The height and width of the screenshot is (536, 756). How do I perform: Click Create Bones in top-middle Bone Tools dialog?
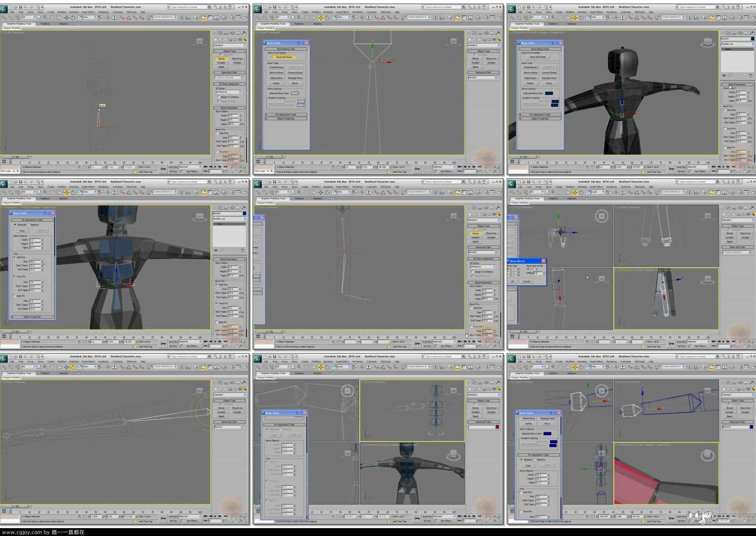tap(276, 67)
